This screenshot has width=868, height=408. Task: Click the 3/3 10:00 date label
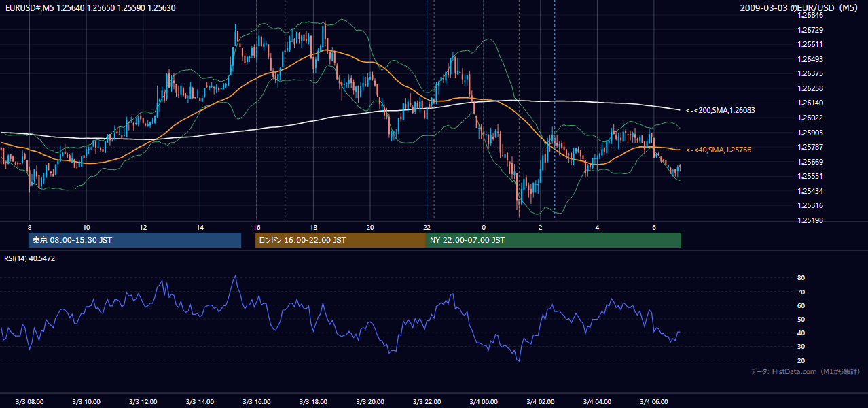tap(86, 402)
